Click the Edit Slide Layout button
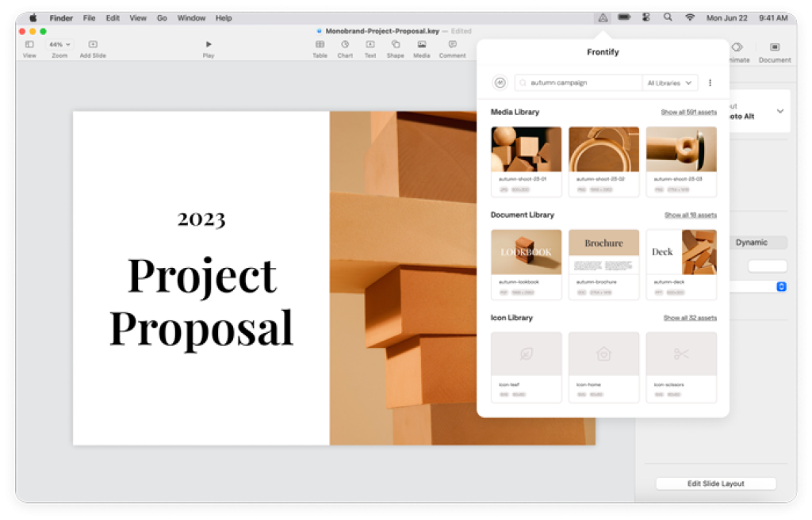Viewport: 812px width, 520px height. [715, 484]
